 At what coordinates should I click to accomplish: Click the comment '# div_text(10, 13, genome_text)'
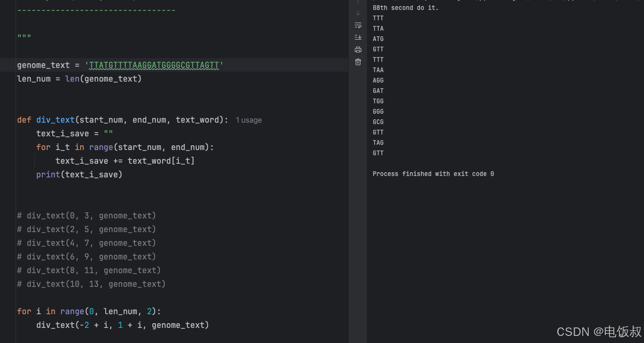click(91, 284)
